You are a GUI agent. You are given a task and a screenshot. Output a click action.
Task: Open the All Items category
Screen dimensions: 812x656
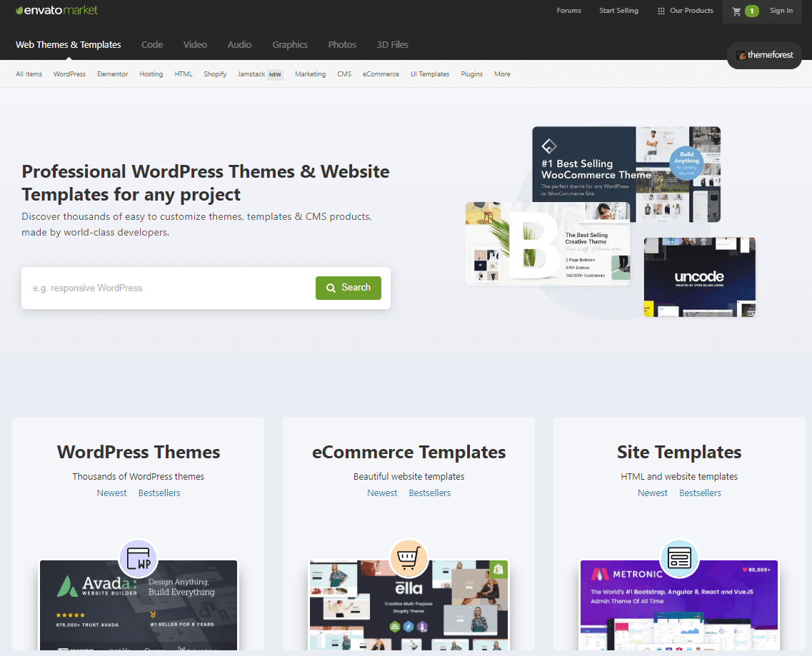click(29, 74)
